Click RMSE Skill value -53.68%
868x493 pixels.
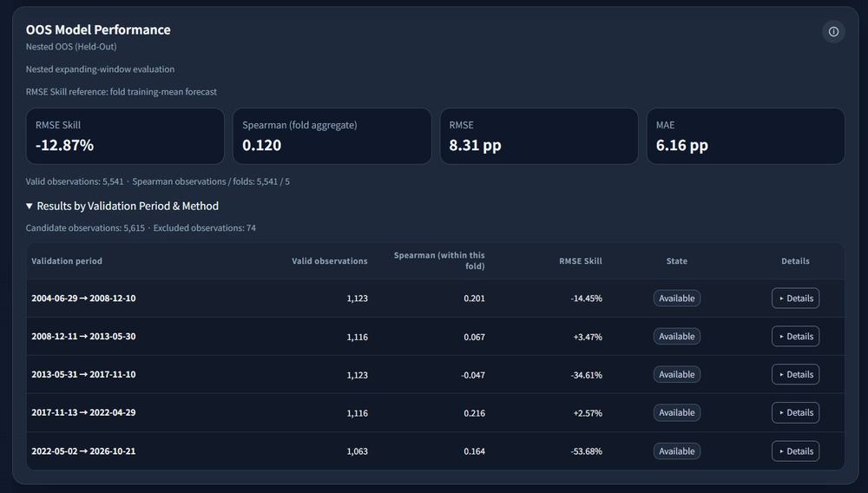[x=586, y=451]
